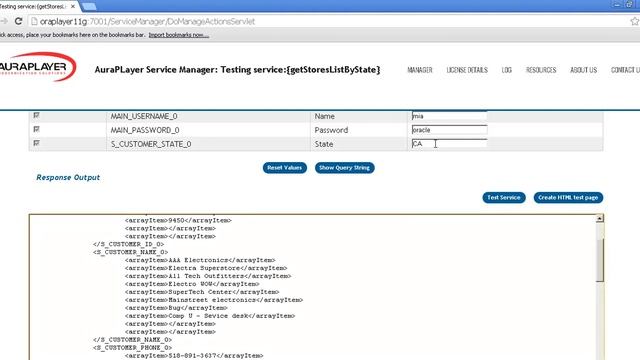This screenshot has height=360, width=640.
Task: Click the opening S_CUSTOMER_PHONE_0 tag line
Action: (x=132, y=348)
